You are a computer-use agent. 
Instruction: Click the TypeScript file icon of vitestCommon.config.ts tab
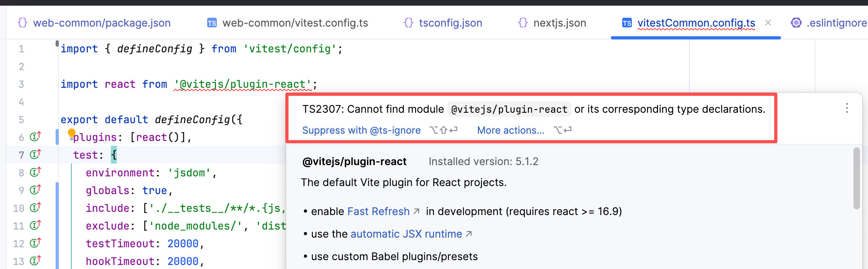coord(627,23)
